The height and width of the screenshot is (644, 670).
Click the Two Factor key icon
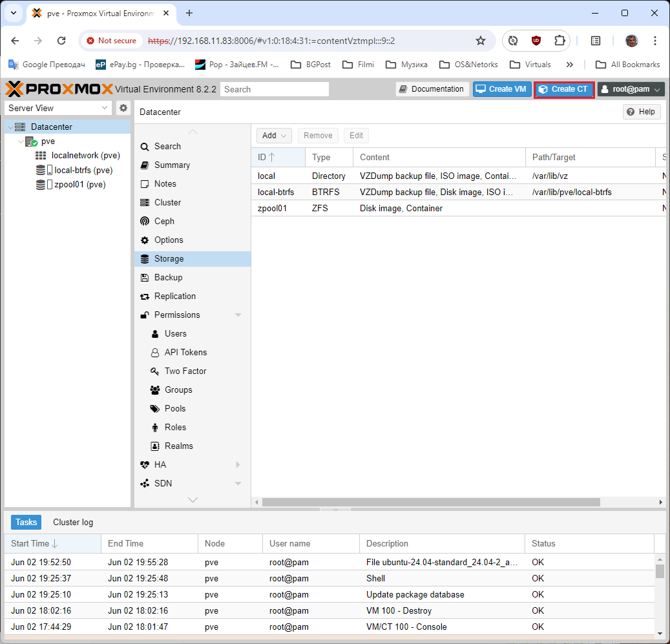(154, 371)
